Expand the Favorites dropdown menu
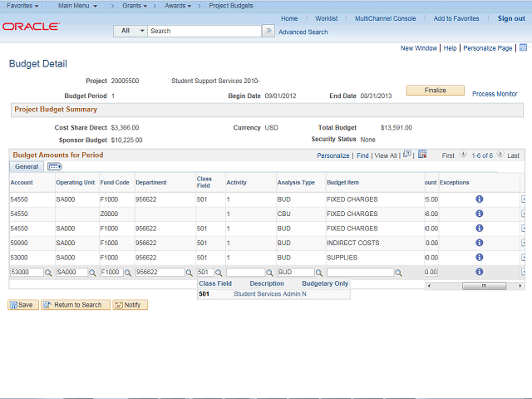The width and height of the screenshot is (532, 399). pos(22,6)
